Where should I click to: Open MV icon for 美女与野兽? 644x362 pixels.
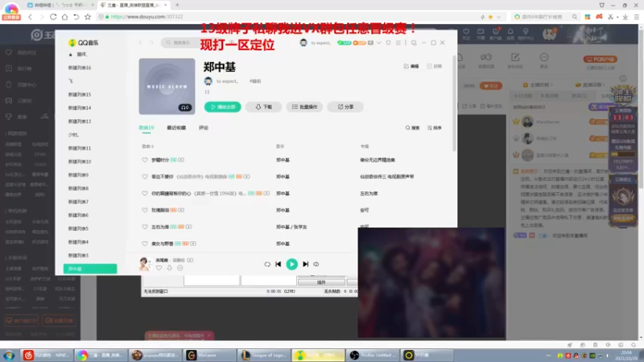point(193,244)
